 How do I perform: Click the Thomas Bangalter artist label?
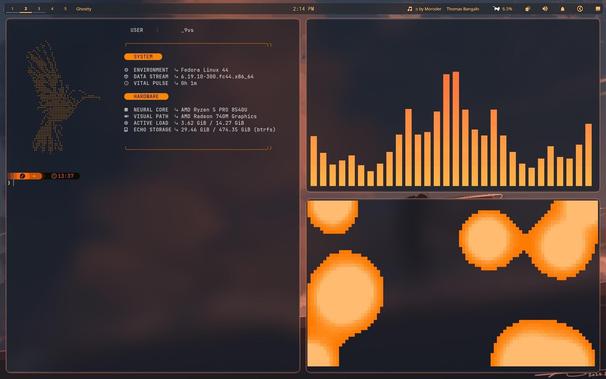click(463, 9)
